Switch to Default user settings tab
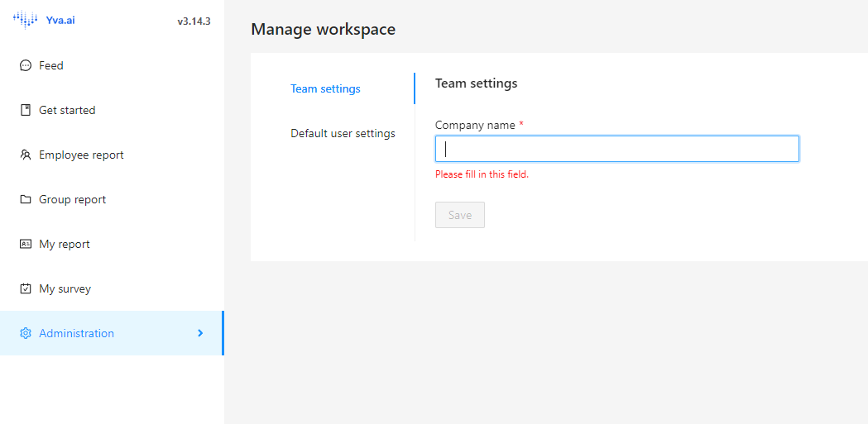Screen dimensions: 868x424 (343, 133)
